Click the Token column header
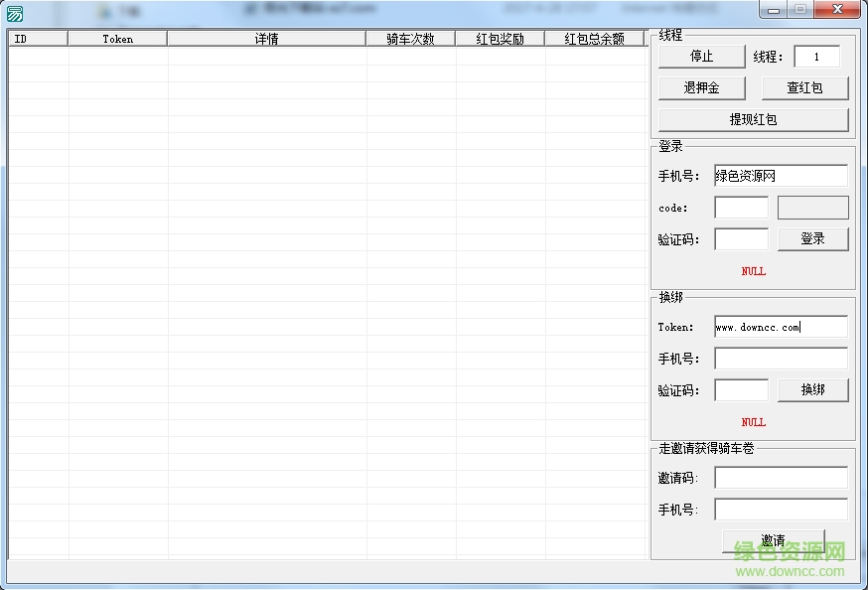Screen dimensions: 868x590 pyautogui.click(x=117, y=39)
